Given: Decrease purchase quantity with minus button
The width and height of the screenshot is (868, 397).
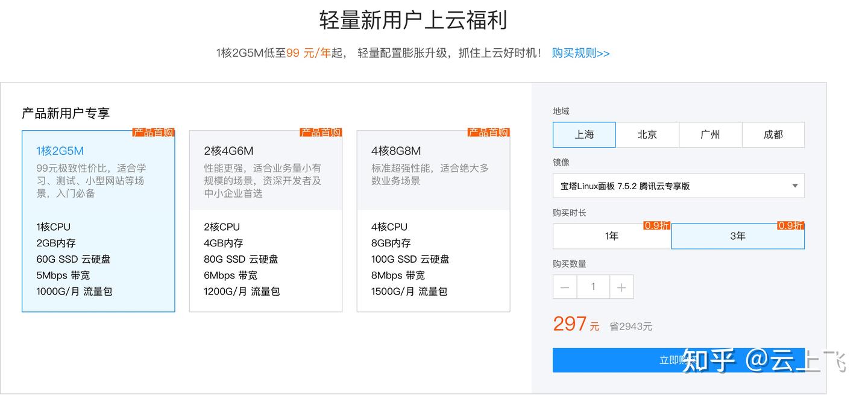Looking at the screenshot, I should point(564,287).
